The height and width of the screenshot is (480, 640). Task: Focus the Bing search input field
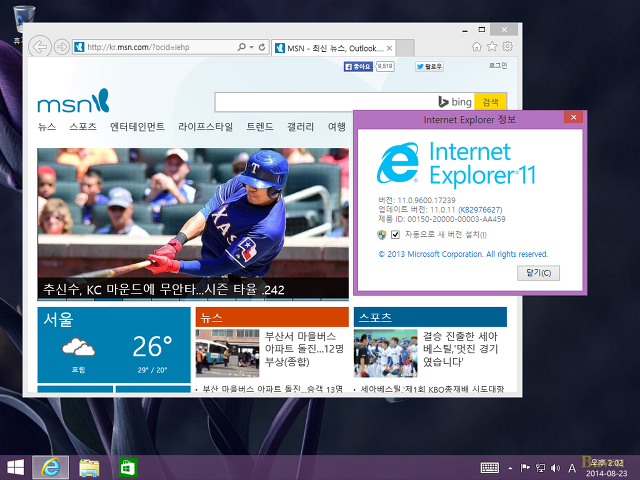pos(326,102)
